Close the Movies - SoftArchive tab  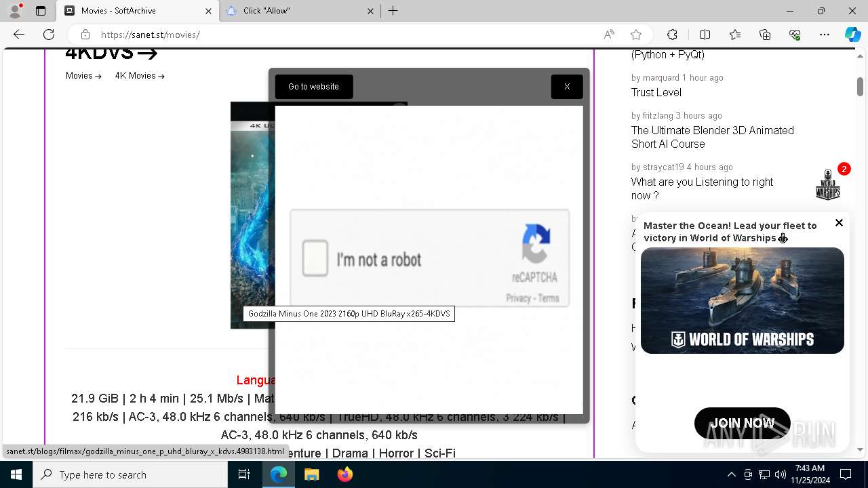[x=208, y=11]
